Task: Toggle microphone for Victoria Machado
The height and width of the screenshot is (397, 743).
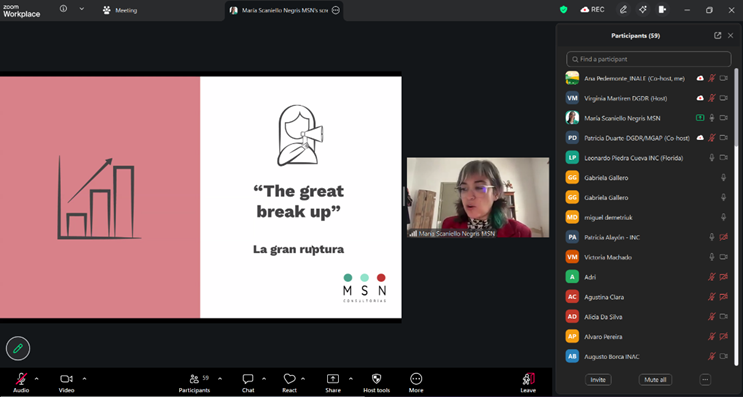Action: (712, 257)
